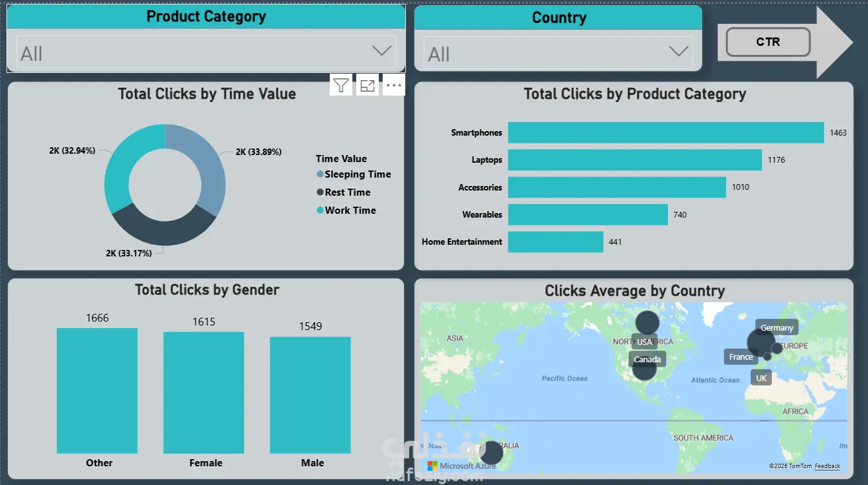This screenshot has height=485, width=868.
Task: Open focus mode for the Time Value chart
Action: pos(368,85)
